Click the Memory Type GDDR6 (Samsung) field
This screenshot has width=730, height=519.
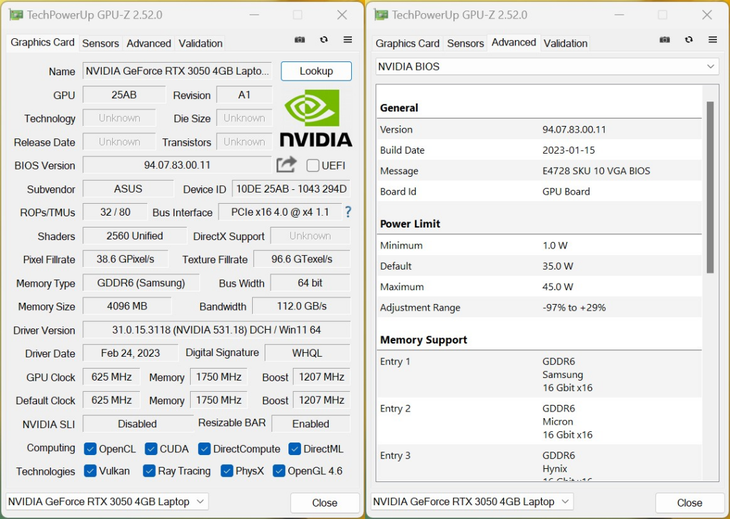point(141,283)
